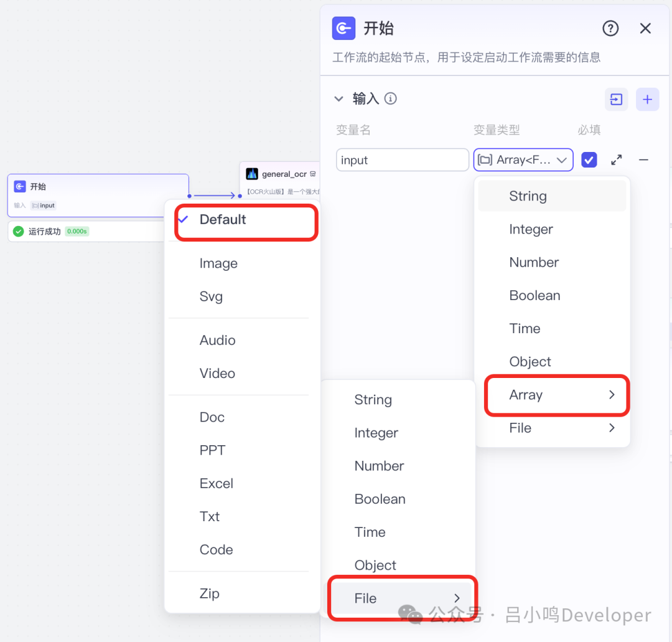The height and width of the screenshot is (642, 672).
Task: Collapse the 输入 section chevron
Action: 338,99
